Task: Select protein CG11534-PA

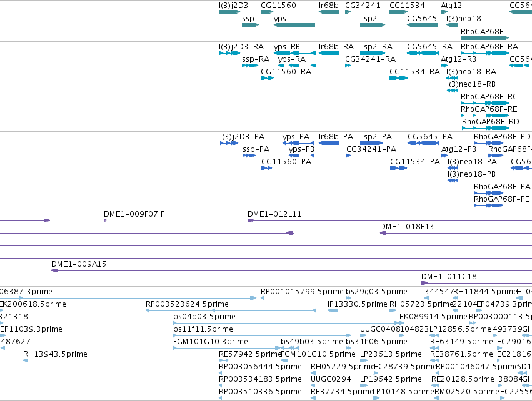Action: pyautogui.click(x=398, y=168)
